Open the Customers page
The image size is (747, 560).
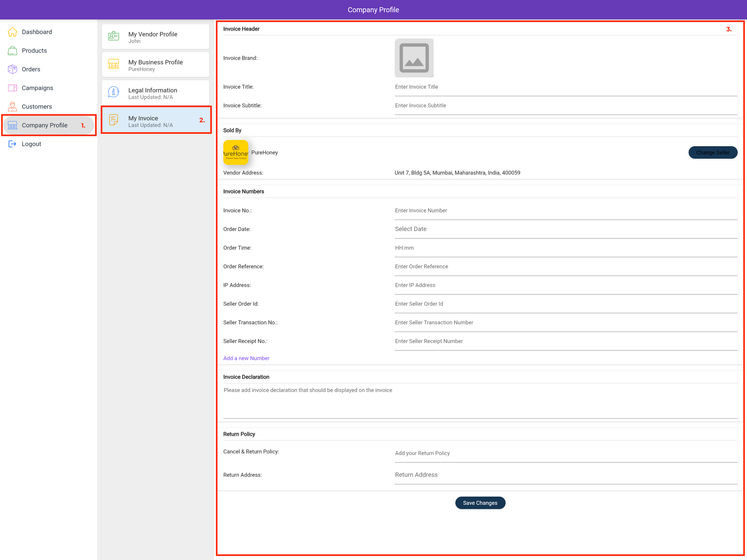coord(49,107)
